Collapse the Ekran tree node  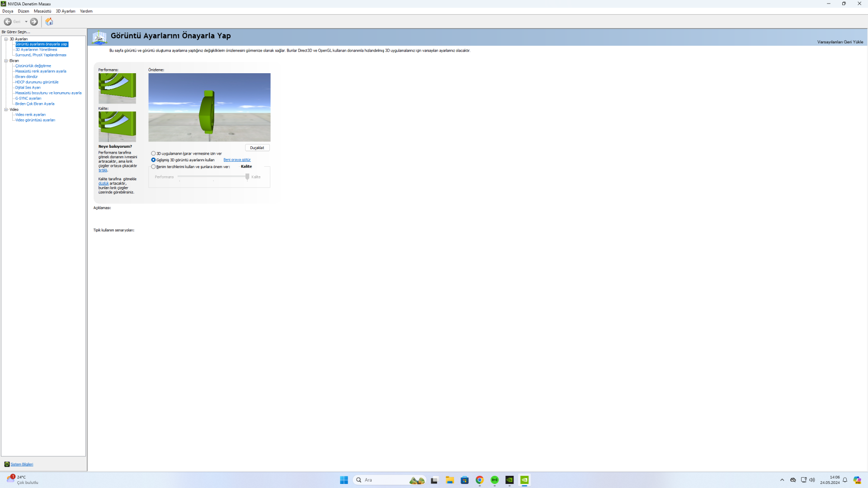(6, 61)
